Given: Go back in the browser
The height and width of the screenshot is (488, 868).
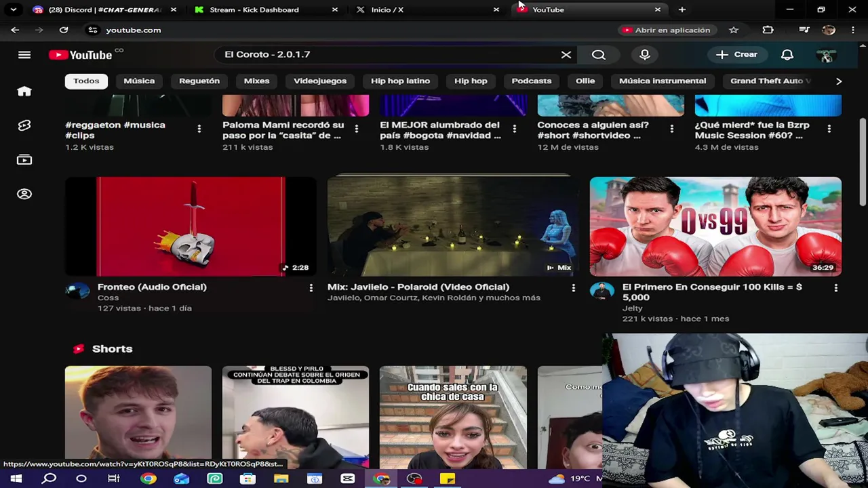Looking at the screenshot, I should pyautogui.click(x=15, y=30).
